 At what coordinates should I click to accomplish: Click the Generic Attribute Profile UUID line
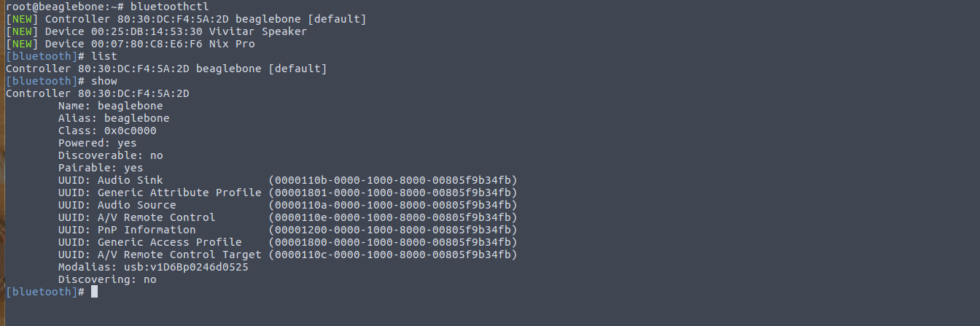[287, 193]
